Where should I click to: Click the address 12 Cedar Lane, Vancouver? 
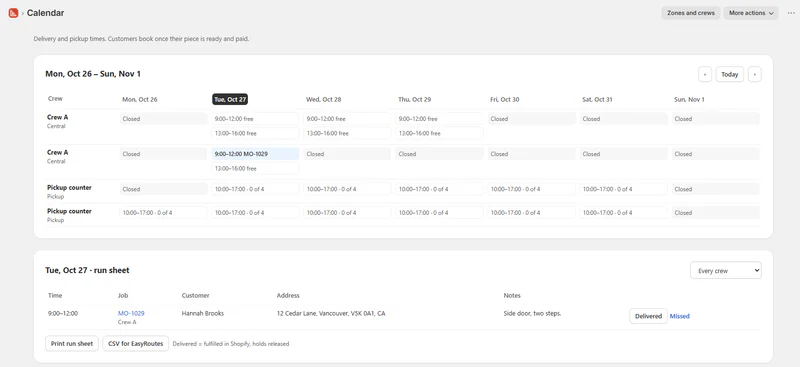coord(331,313)
